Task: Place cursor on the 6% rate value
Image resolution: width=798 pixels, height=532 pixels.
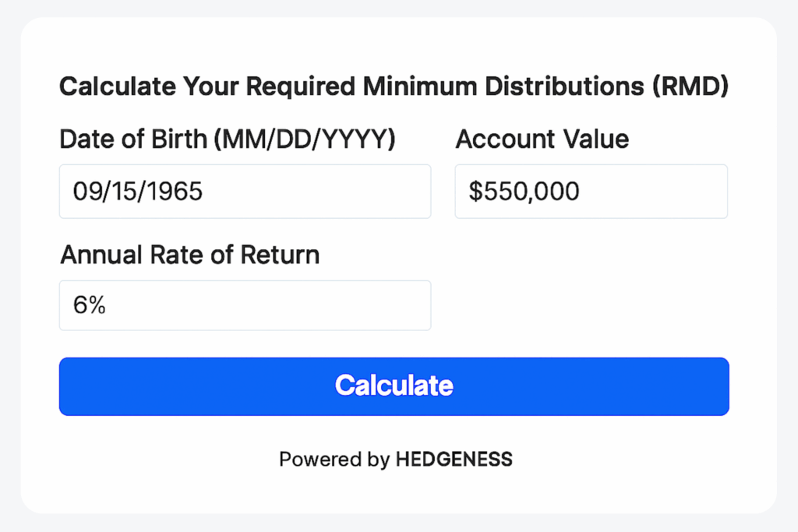Action: pyautogui.click(x=90, y=305)
